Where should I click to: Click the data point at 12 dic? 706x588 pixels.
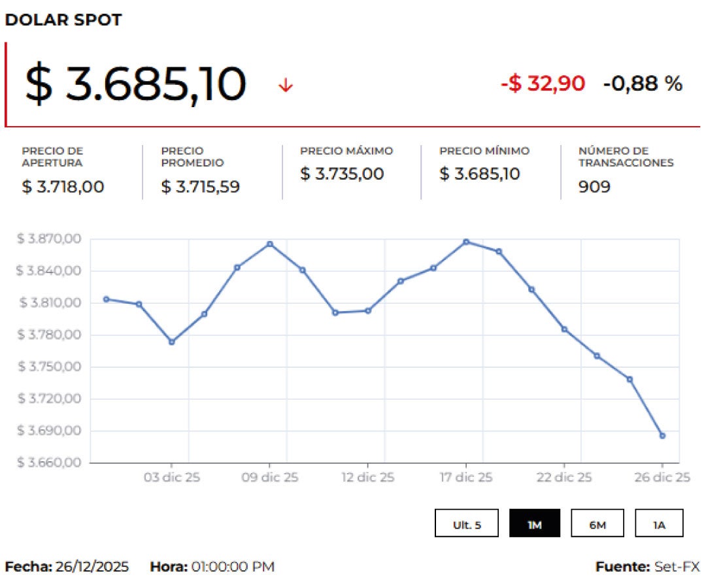368,310
